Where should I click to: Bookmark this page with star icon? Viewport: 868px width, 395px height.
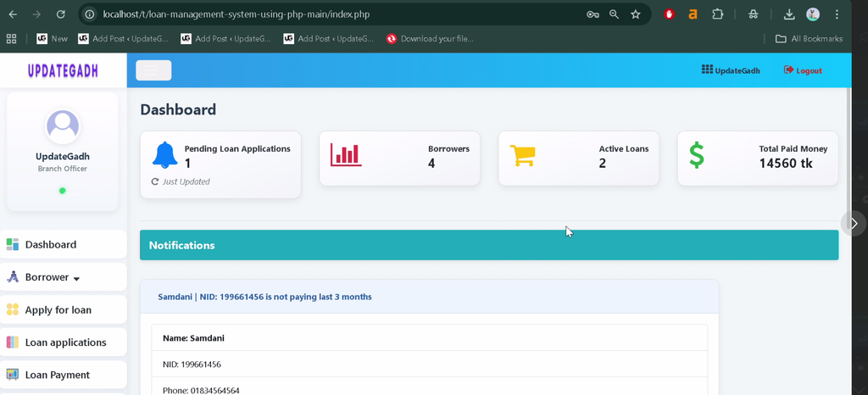(636, 14)
